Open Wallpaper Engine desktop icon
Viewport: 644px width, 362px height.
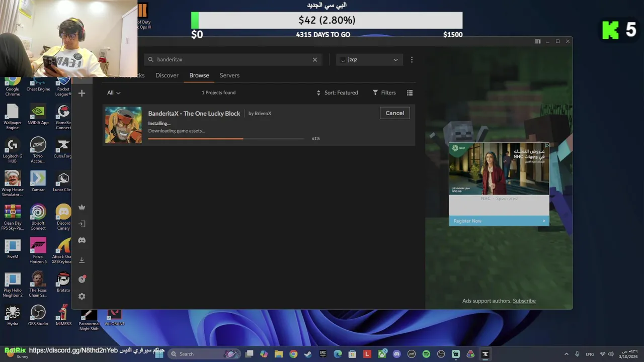(13, 117)
